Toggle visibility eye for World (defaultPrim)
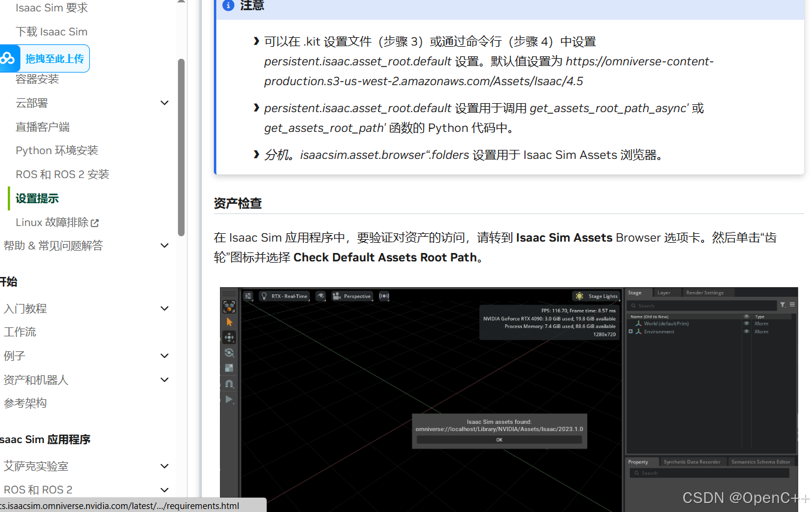 tap(747, 324)
